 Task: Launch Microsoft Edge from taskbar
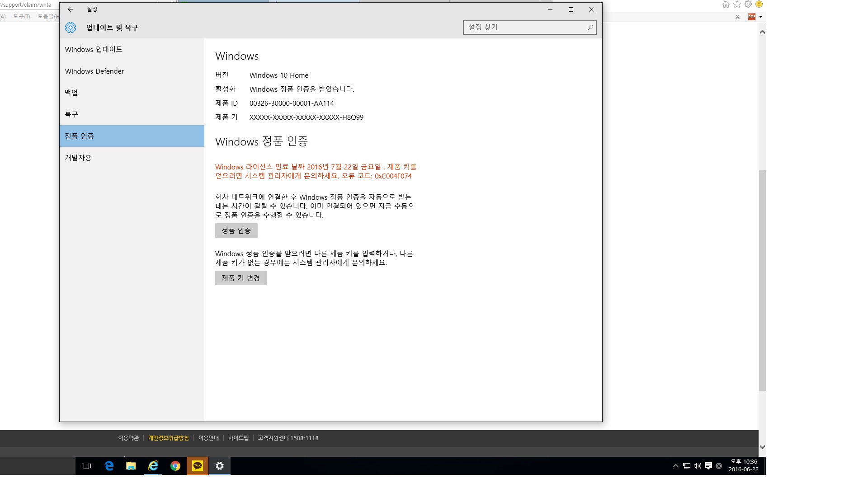pyautogui.click(x=109, y=466)
